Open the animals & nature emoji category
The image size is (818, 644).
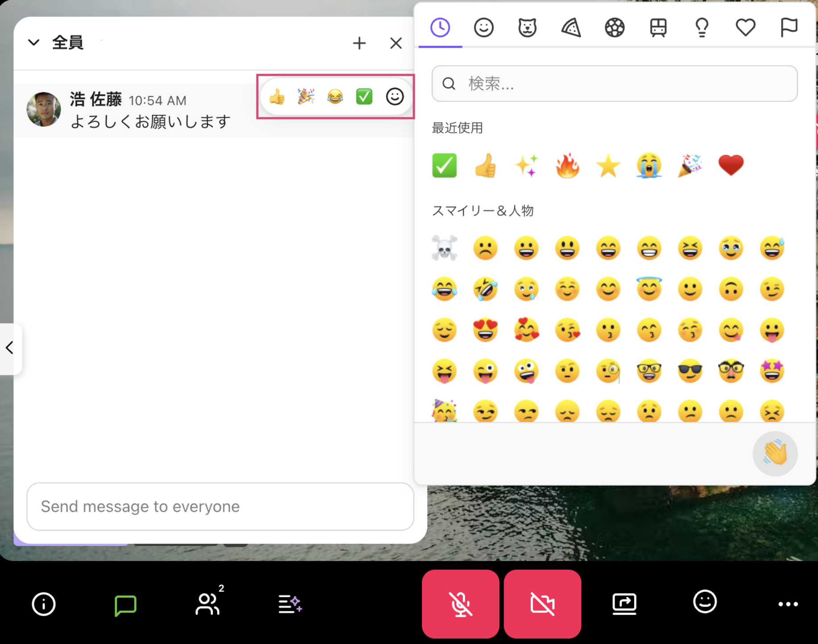click(527, 27)
